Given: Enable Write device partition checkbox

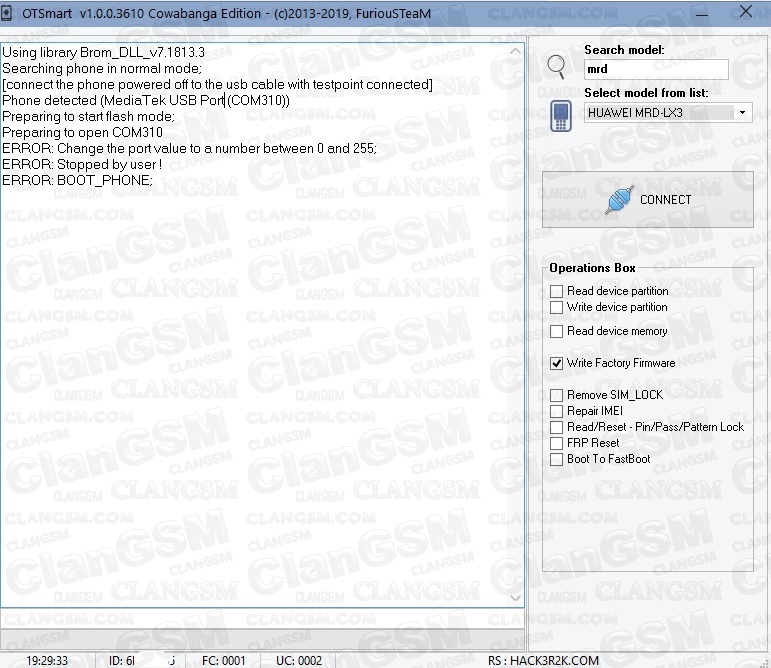Looking at the screenshot, I should click(556, 307).
